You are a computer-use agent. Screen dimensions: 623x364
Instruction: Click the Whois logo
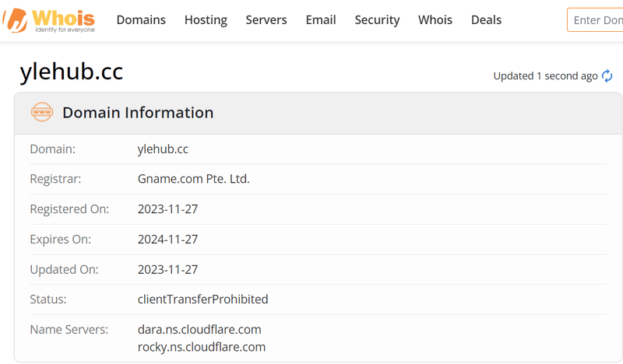[x=48, y=20]
